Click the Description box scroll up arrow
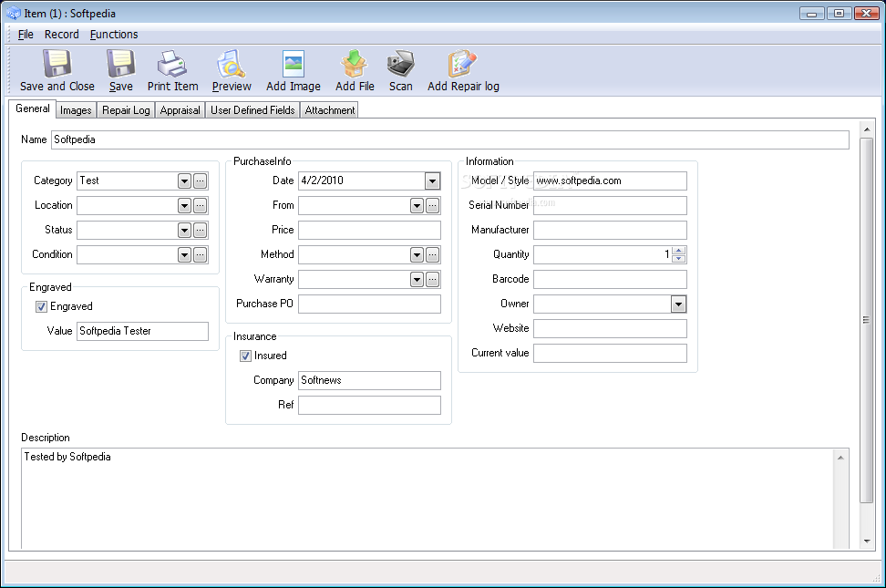 tap(840, 458)
